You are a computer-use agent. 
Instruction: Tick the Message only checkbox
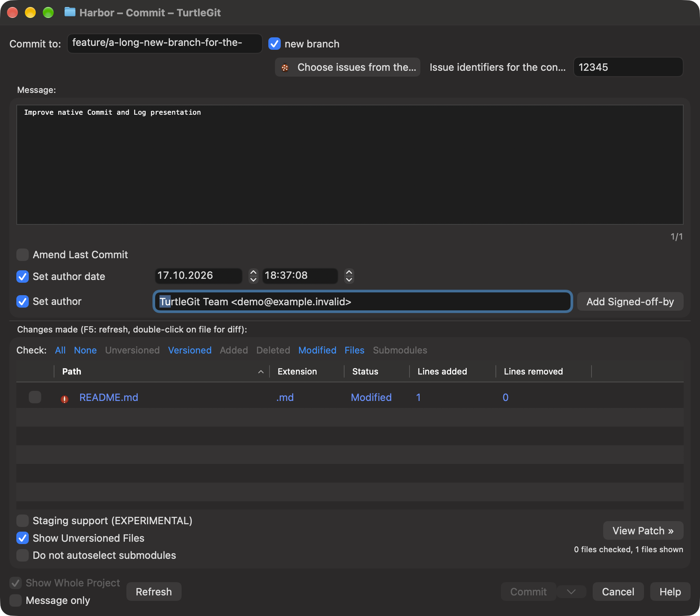(x=16, y=600)
